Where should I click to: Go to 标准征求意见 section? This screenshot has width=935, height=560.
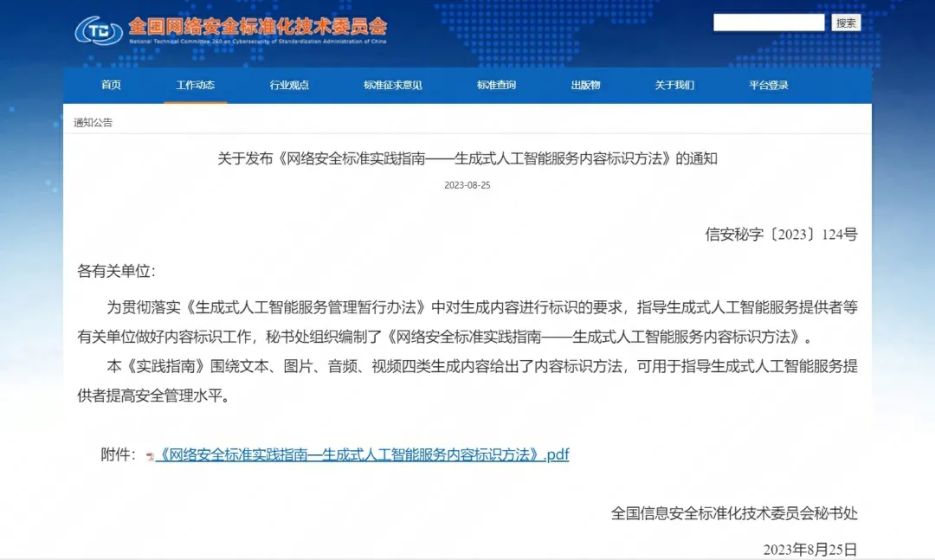pyautogui.click(x=392, y=85)
